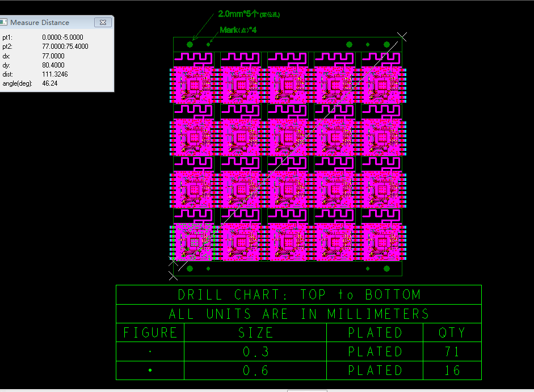534x392 pixels.
Task: Select the 0.3 size cell in drill chart
Action: click(x=255, y=352)
